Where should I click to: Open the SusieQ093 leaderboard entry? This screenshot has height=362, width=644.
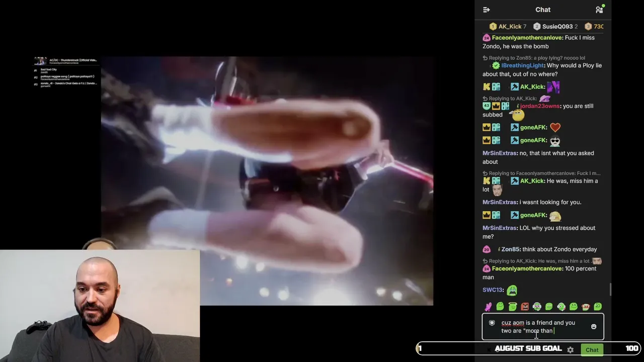click(x=555, y=27)
